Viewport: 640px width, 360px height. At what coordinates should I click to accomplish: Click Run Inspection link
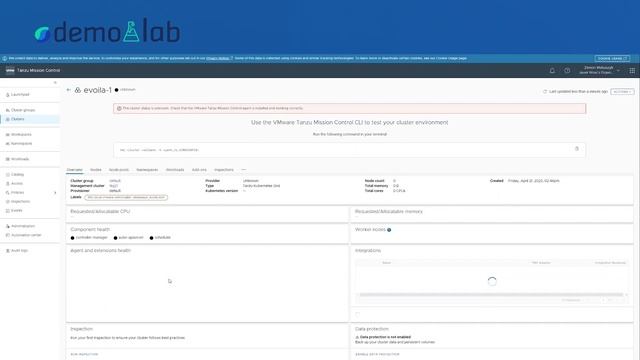coord(84,354)
